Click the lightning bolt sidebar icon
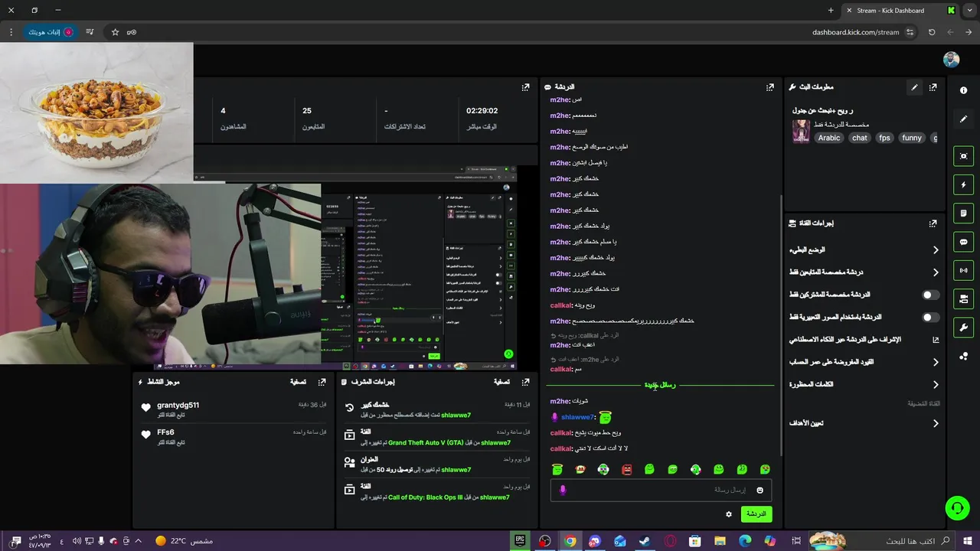This screenshot has width=980, height=551. 963,184
